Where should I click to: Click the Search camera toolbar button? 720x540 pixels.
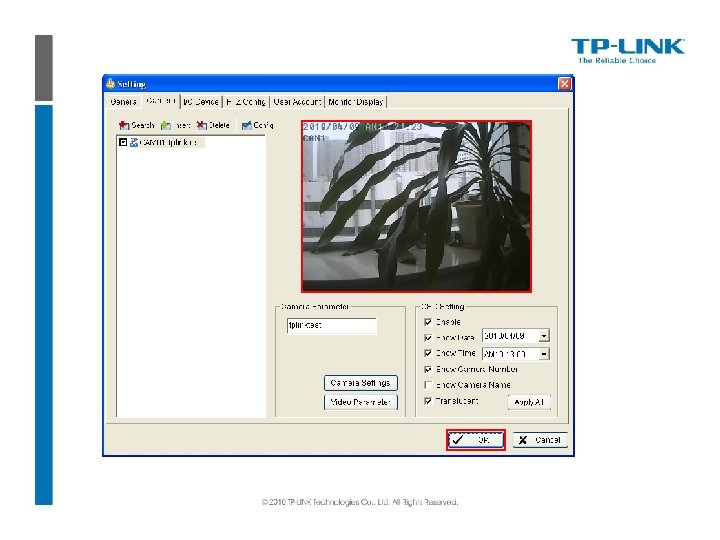point(136,125)
